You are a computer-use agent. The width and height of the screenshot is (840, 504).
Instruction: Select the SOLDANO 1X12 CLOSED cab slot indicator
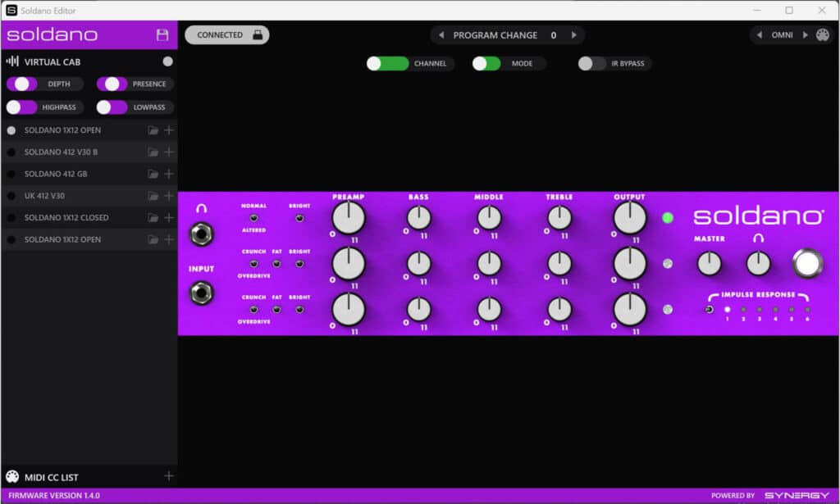tap(11, 218)
